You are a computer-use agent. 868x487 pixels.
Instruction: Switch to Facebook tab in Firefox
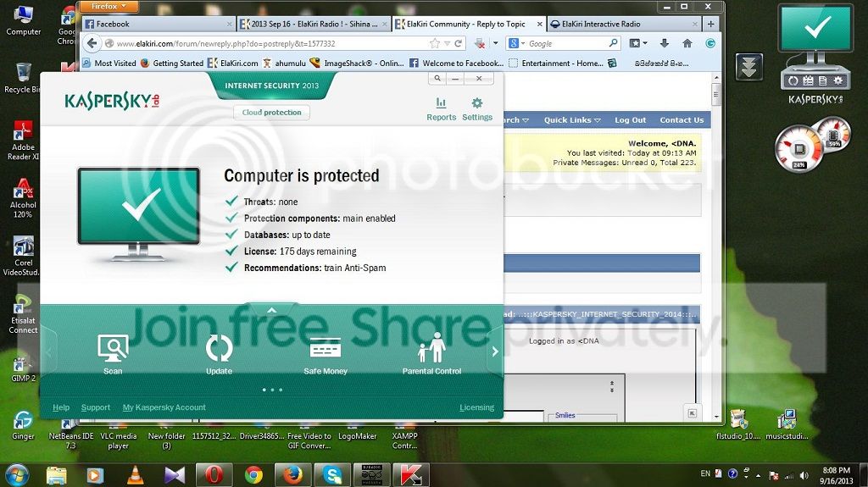158,24
